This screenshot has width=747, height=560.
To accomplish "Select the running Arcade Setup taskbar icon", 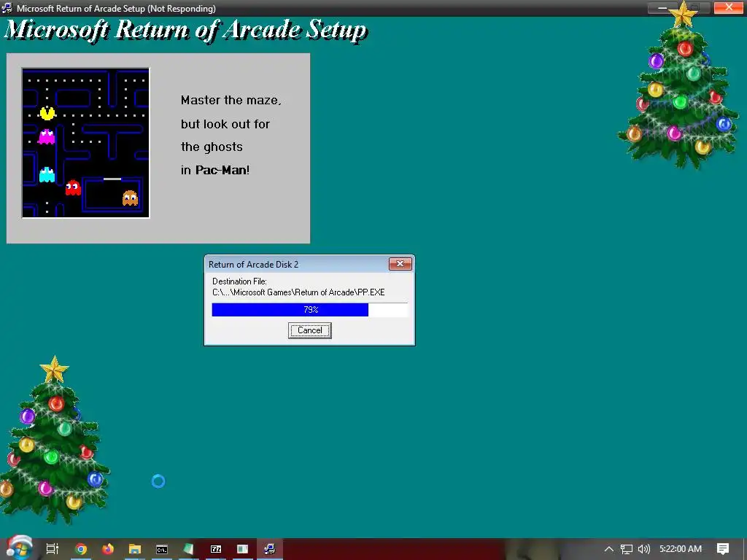I will coord(270,549).
